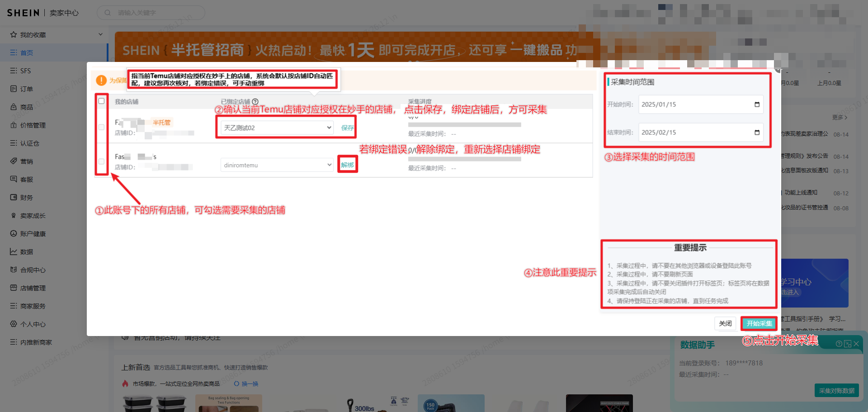Click the 订单 sidebar icon
The height and width of the screenshot is (412, 868).
tap(14, 89)
